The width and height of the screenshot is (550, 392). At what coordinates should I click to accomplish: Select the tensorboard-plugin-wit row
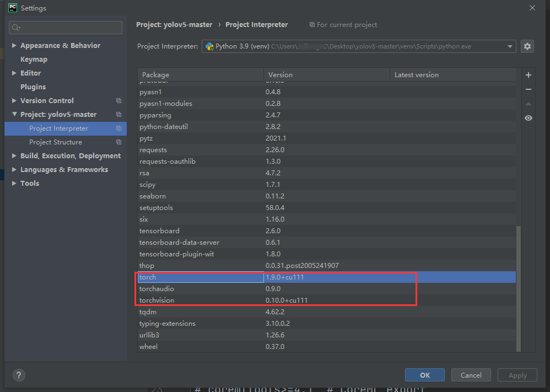pos(327,254)
